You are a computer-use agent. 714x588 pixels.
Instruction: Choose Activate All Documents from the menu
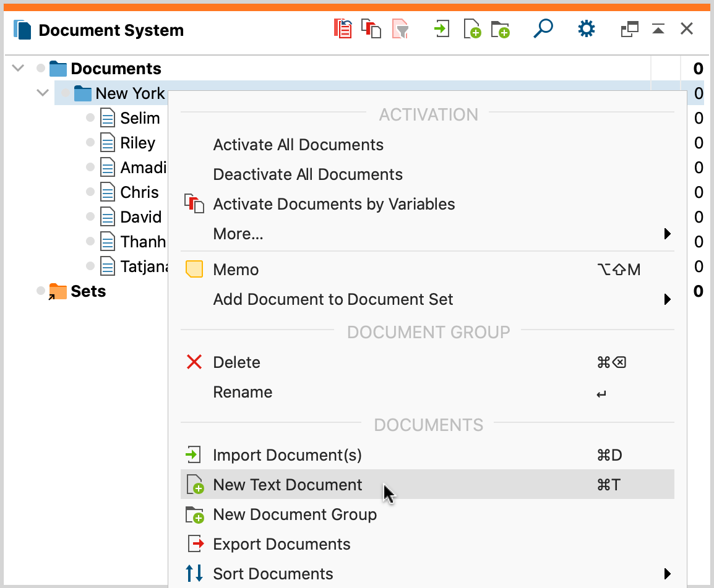(298, 144)
